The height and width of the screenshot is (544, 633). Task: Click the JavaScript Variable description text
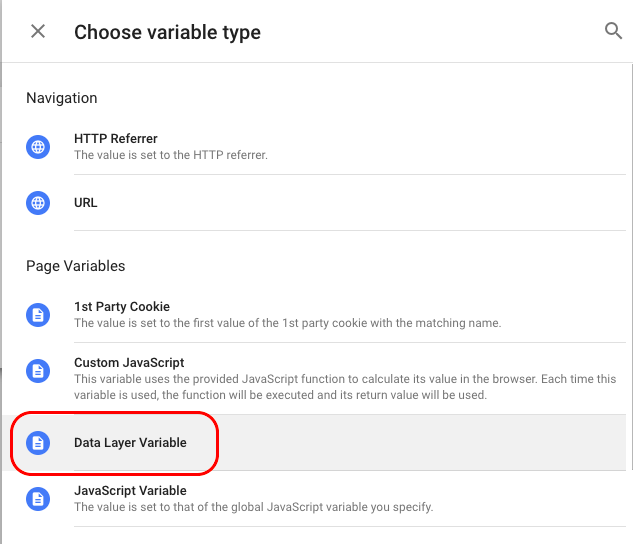pos(253,508)
